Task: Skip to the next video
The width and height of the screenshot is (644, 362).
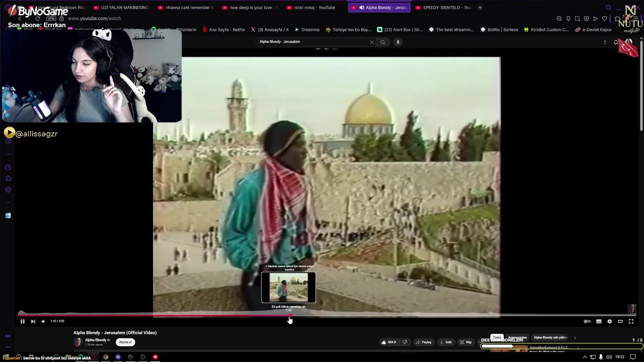Action: [x=33, y=321]
